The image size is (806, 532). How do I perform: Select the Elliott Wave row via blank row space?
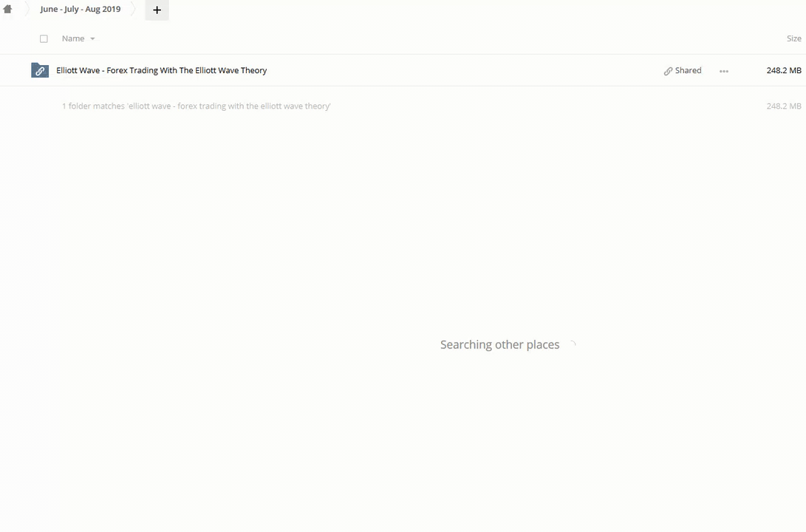point(458,70)
